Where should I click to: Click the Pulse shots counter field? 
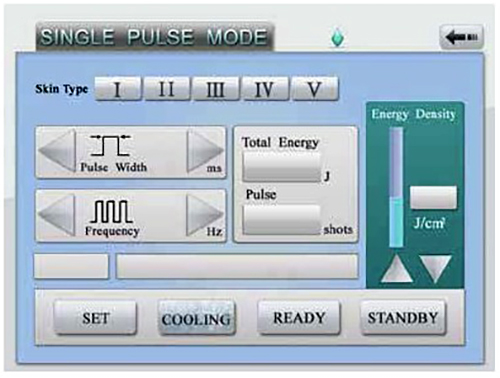coord(282,220)
